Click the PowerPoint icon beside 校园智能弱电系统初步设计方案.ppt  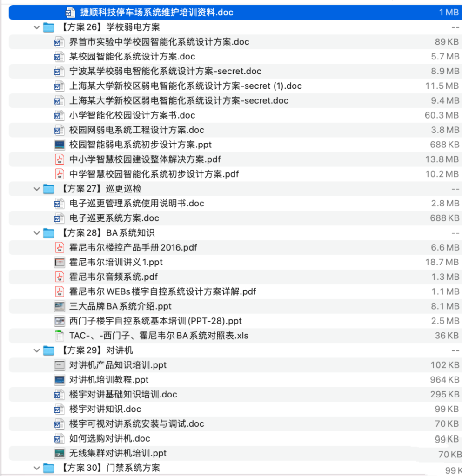[x=59, y=145]
